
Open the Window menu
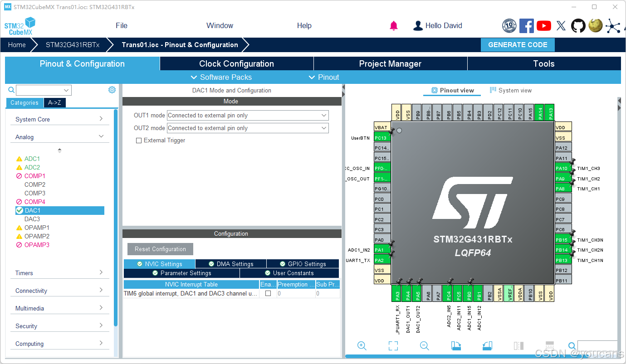pos(220,26)
